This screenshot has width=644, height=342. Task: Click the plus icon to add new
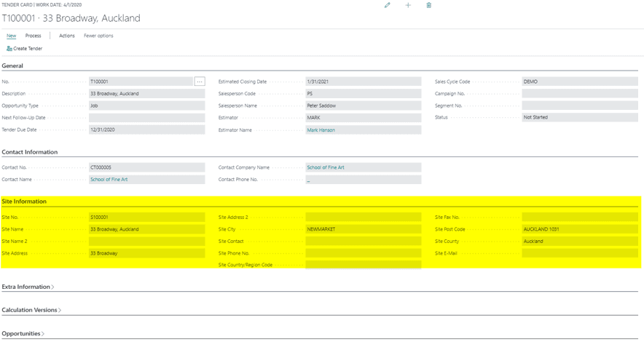point(408,5)
